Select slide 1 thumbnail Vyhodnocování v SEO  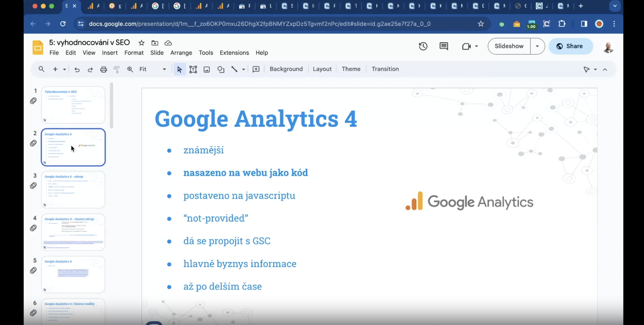click(73, 105)
